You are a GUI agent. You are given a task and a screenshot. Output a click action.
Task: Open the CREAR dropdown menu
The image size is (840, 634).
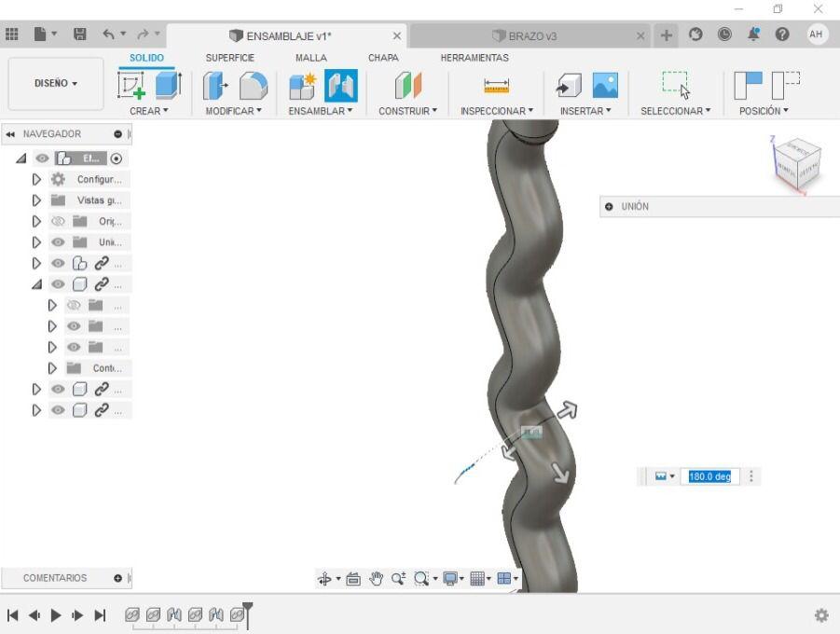[148, 111]
